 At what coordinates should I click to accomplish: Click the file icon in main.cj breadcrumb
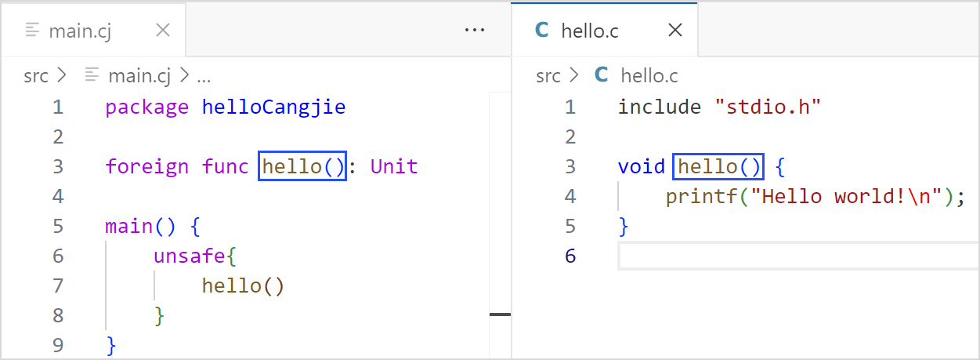pos(92,75)
